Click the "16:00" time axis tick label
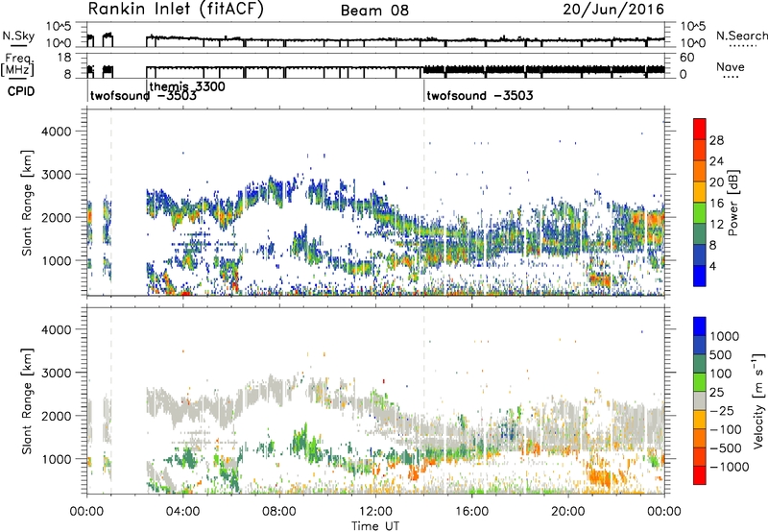This screenshot has height=532, width=768. 471,512
